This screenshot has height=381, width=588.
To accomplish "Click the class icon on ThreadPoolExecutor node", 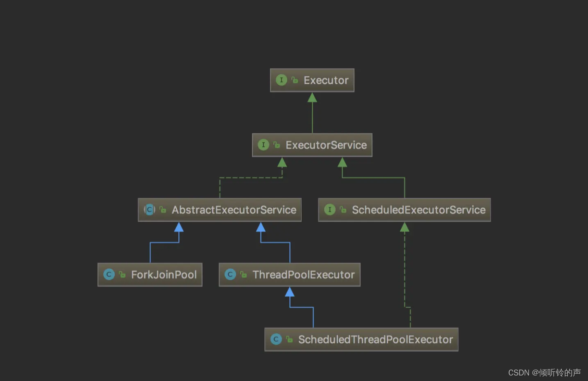I will 230,275.
